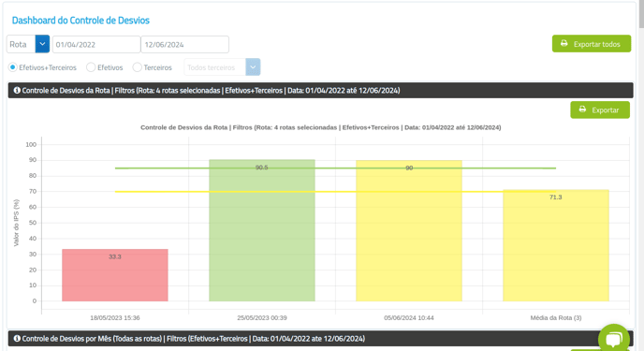Click the green bar valued 90.5

pyautogui.click(x=262, y=230)
